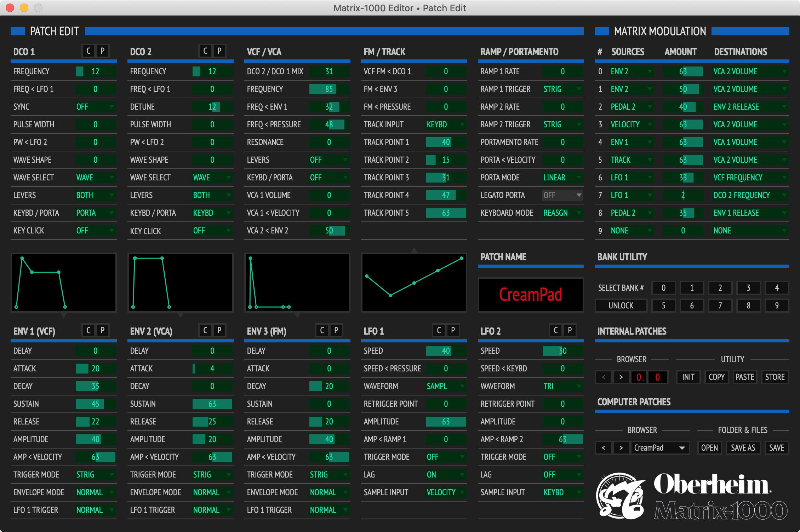Click the ENV 1 (VCF) copy (C) button
Screen dimensions: 800x532
click(x=88, y=331)
